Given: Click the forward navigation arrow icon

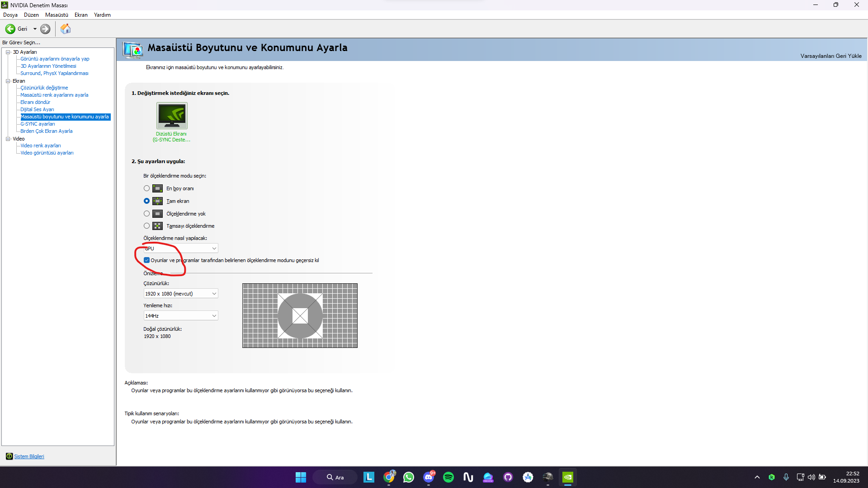Looking at the screenshot, I should (x=45, y=29).
